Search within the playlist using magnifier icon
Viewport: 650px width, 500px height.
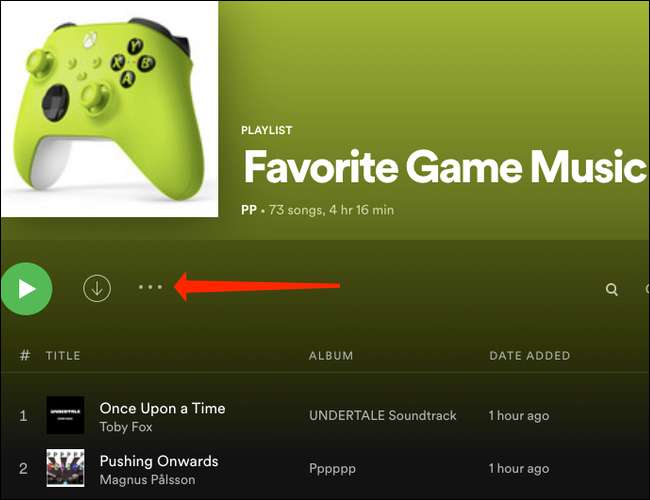point(612,289)
